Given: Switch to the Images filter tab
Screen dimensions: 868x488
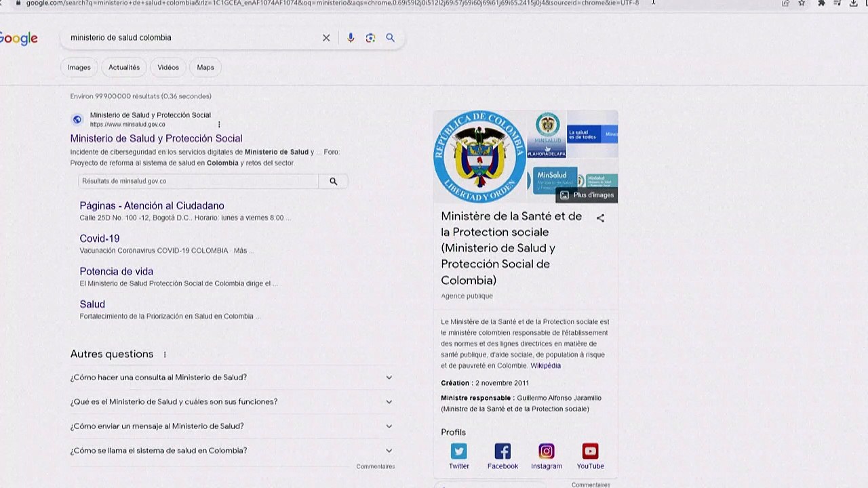Looking at the screenshot, I should [x=79, y=68].
